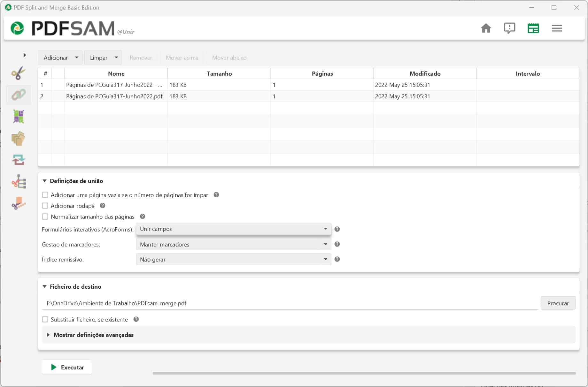Select row 2 Páginas de PCGuia317-Junho2022.pdf
The height and width of the screenshot is (387, 588).
[x=309, y=96]
